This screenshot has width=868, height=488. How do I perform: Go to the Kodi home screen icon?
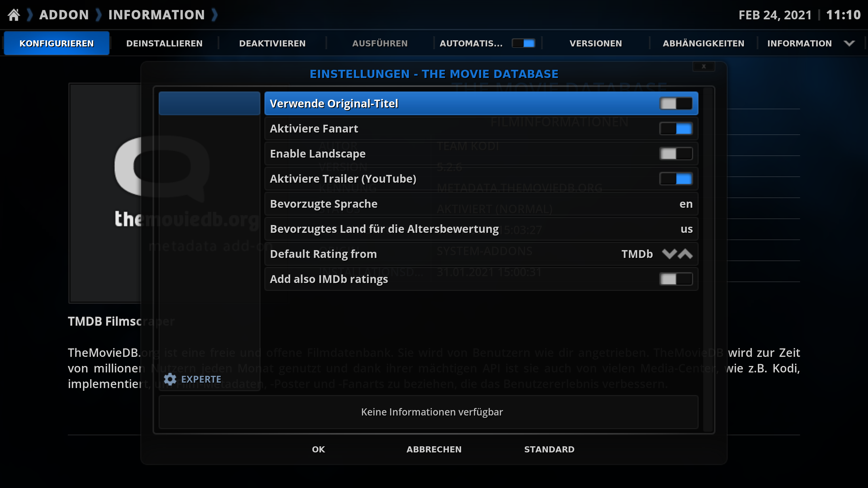coord(14,15)
